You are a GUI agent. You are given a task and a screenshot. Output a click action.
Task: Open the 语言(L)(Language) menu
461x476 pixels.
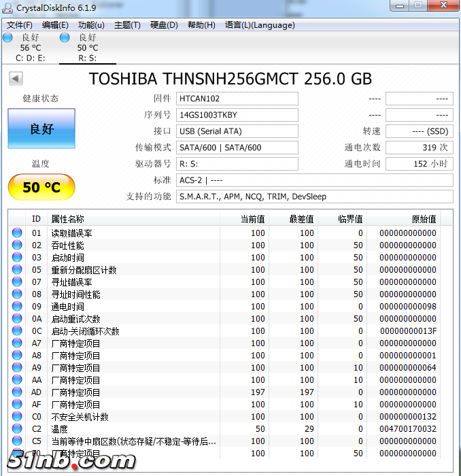point(260,25)
